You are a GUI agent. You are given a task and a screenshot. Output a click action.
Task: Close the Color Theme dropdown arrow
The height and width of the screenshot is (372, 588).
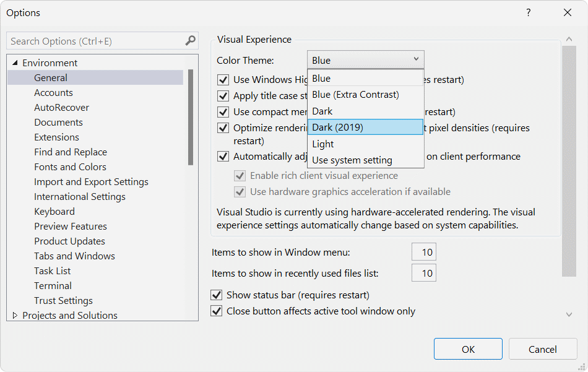[416, 60]
